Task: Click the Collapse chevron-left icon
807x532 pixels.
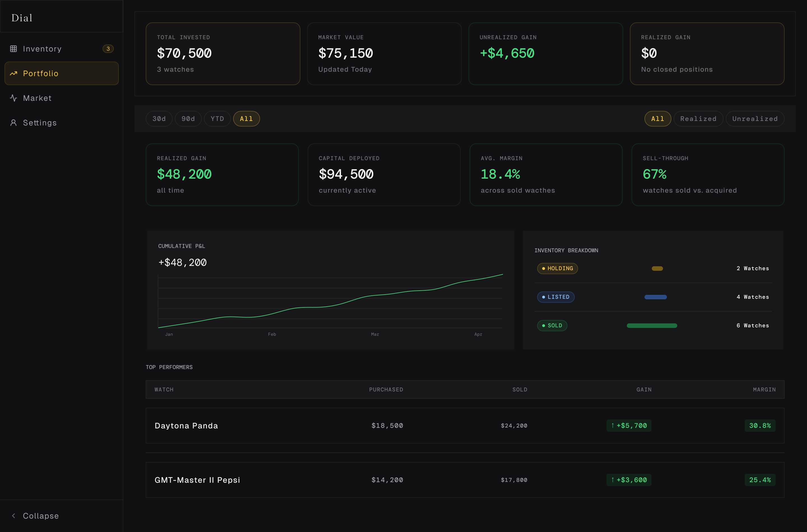Action: point(13,516)
